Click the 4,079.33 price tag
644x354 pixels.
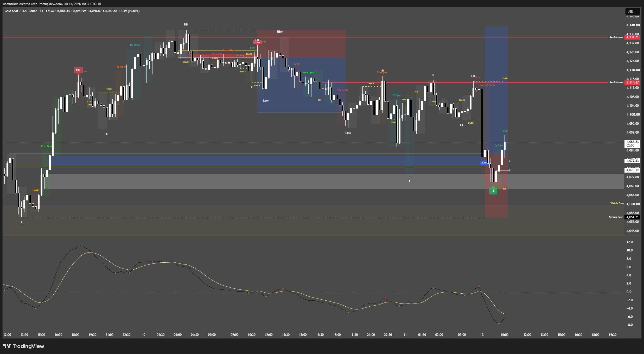tap(632, 161)
